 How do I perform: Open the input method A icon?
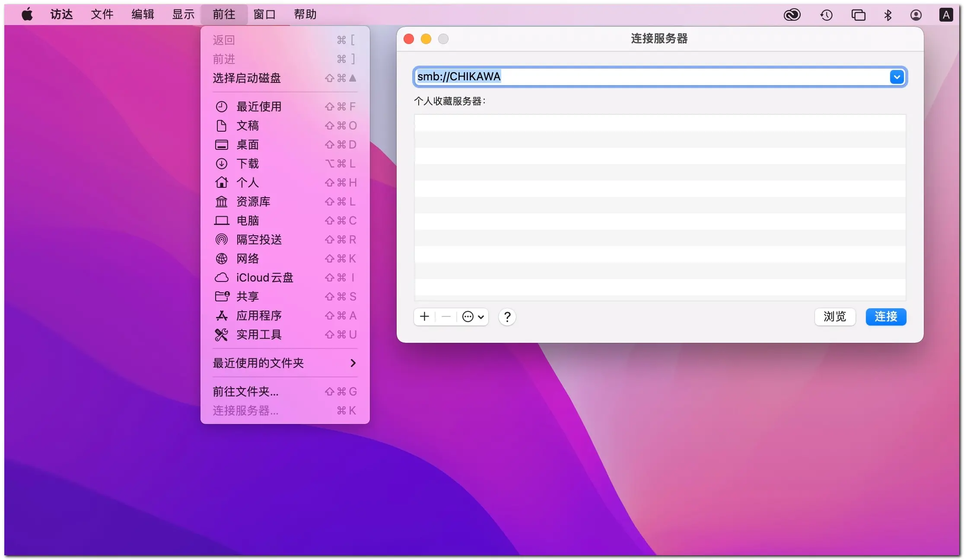[x=945, y=15]
